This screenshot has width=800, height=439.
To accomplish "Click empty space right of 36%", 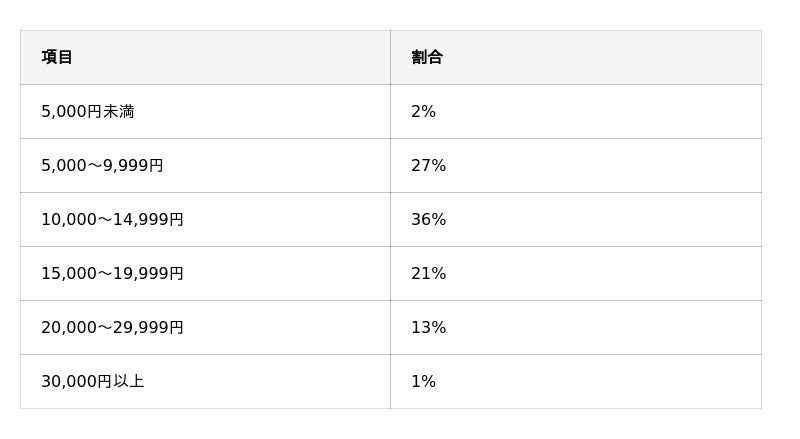I will tap(602, 220).
